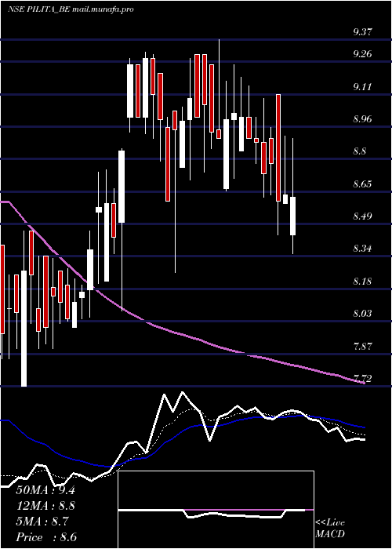Click the '<<Live MACD' label
This screenshot has height=549, width=392.
(330, 528)
